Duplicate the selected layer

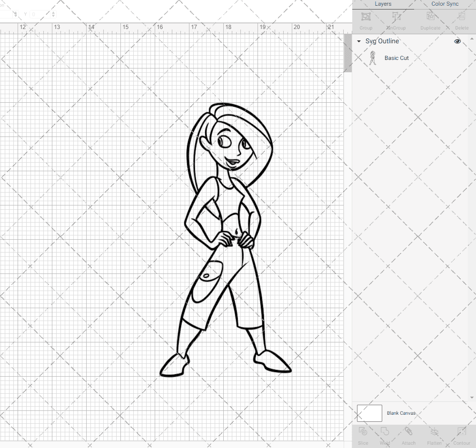[x=430, y=20]
